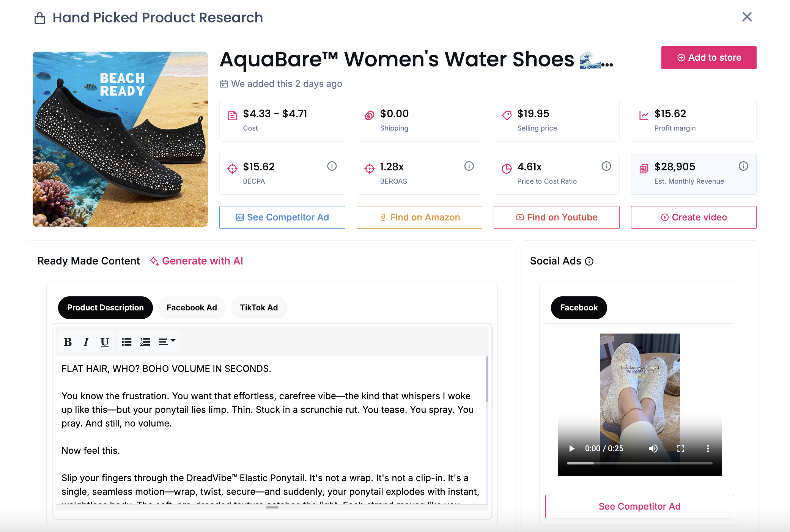Image resolution: width=790 pixels, height=532 pixels.
Task: Click the video progress bar
Action: pyautogui.click(x=639, y=463)
